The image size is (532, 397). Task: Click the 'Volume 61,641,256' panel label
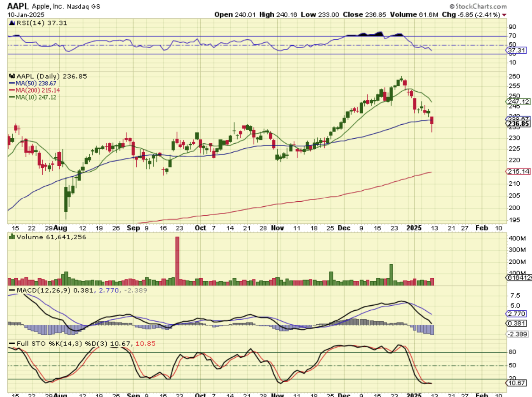(x=48, y=237)
